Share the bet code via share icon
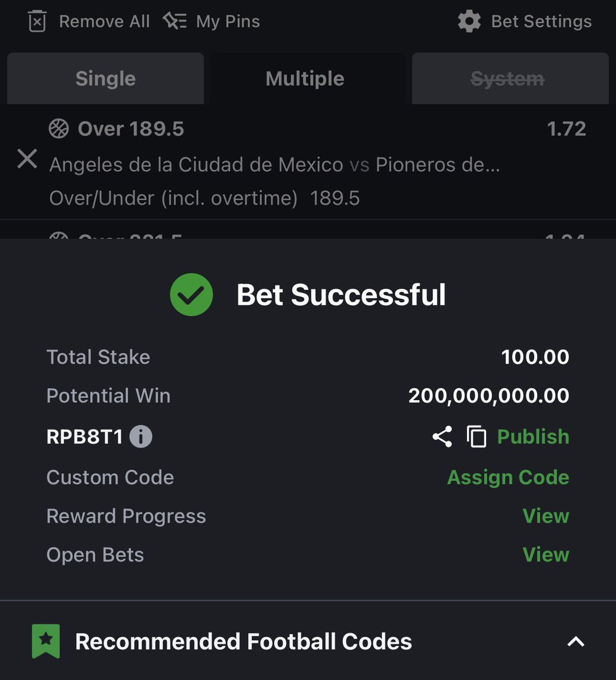Image resolution: width=616 pixels, height=680 pixels. (x=442, y=437)
